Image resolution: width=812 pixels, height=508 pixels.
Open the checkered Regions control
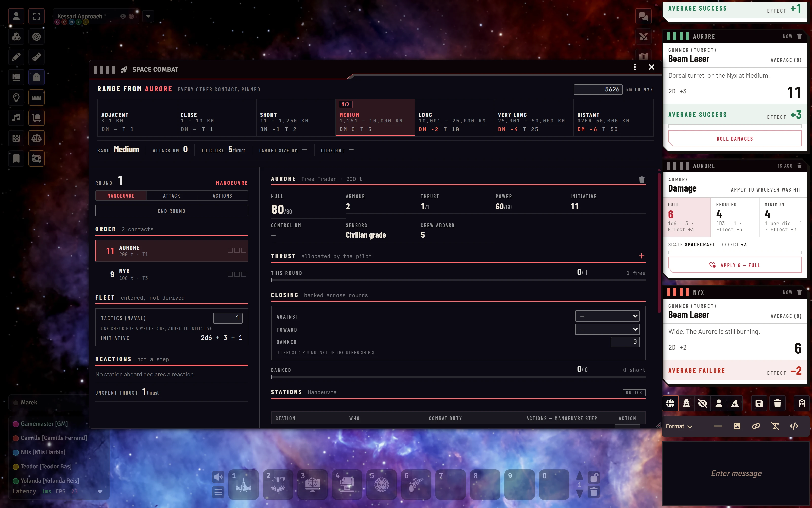click(x=16, y=138)
